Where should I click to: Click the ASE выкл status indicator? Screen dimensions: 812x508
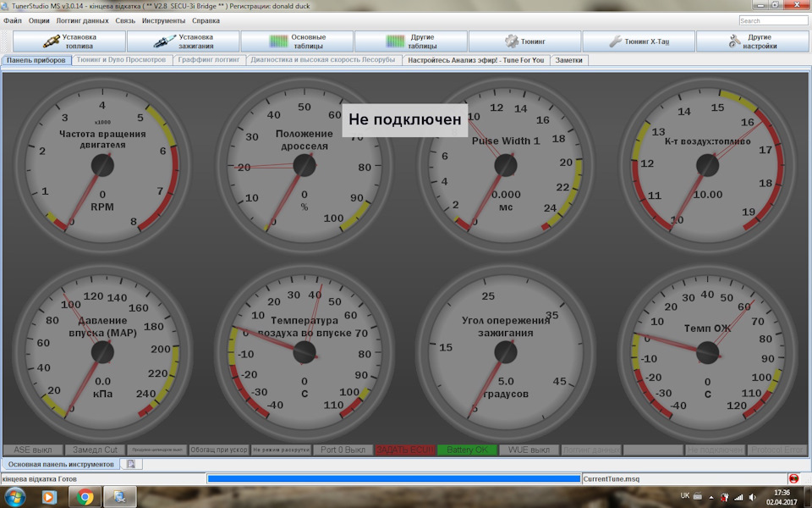point(32,450)
